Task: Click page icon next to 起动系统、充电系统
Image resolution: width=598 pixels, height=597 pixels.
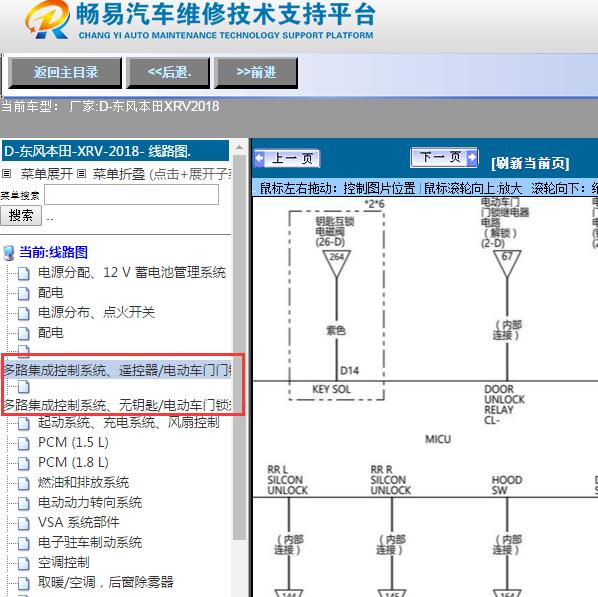Action: pyautogui.click(x=24, y=423)
